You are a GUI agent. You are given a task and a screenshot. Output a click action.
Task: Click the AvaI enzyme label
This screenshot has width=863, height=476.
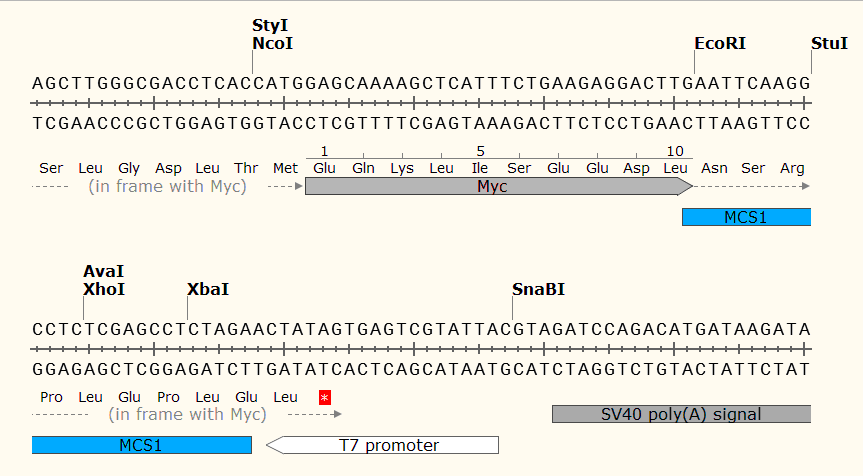[x=104, y=271]
